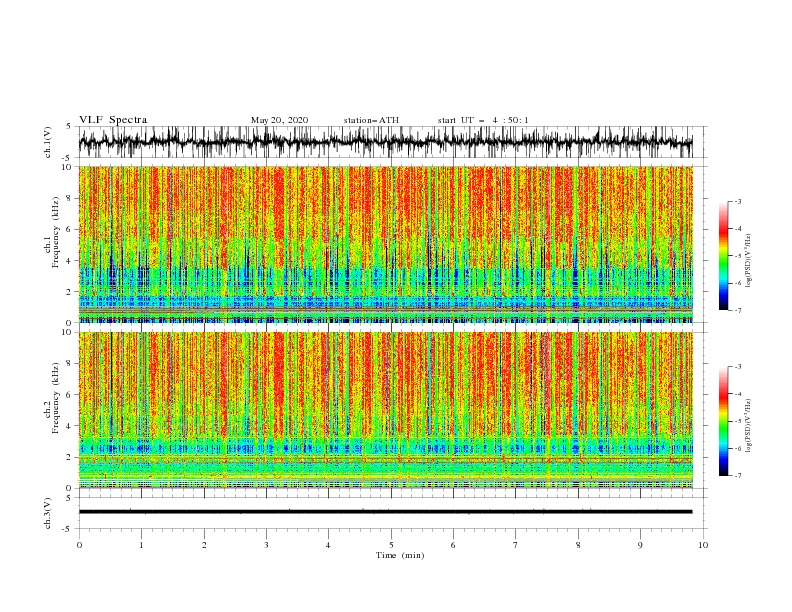The width and height of the screenshot is (792, 612).
Task: Click time axis tick label "3"
Action: point(266,545)
